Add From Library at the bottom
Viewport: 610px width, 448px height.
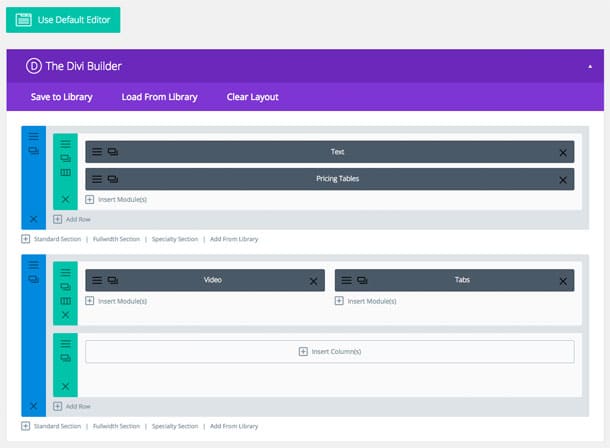pyautogui.click(x=234, y=426)
